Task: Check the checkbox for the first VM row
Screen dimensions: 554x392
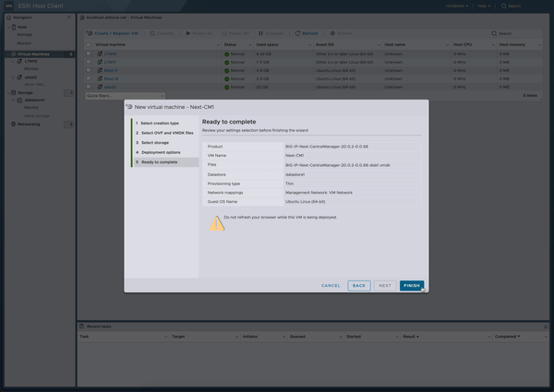Action: click(x=90, y=54)
